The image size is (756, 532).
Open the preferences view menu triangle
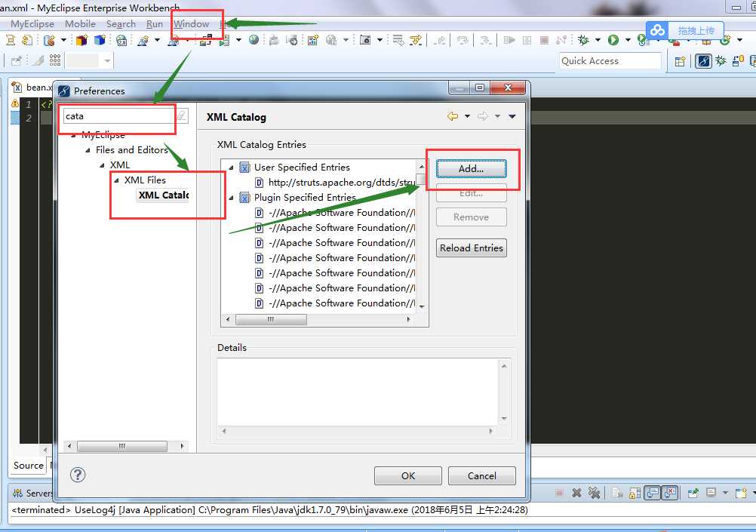(x=512, y=116)
